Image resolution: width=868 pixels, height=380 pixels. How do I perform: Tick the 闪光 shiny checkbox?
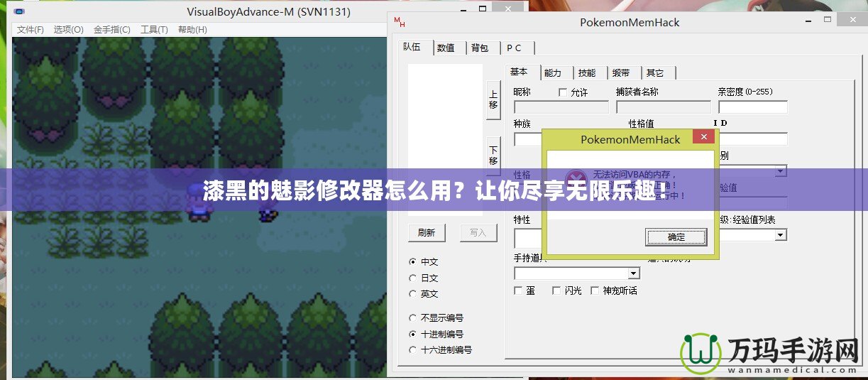[556, 291]
